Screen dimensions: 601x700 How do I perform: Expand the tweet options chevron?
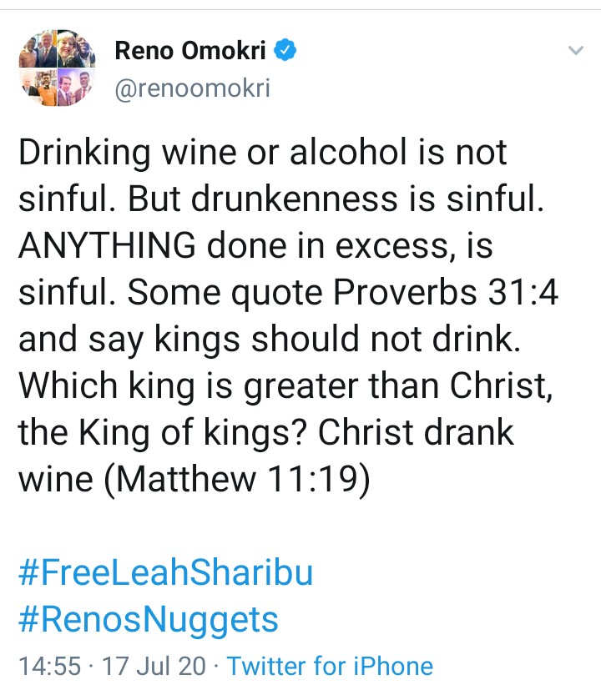click(575, 51)
